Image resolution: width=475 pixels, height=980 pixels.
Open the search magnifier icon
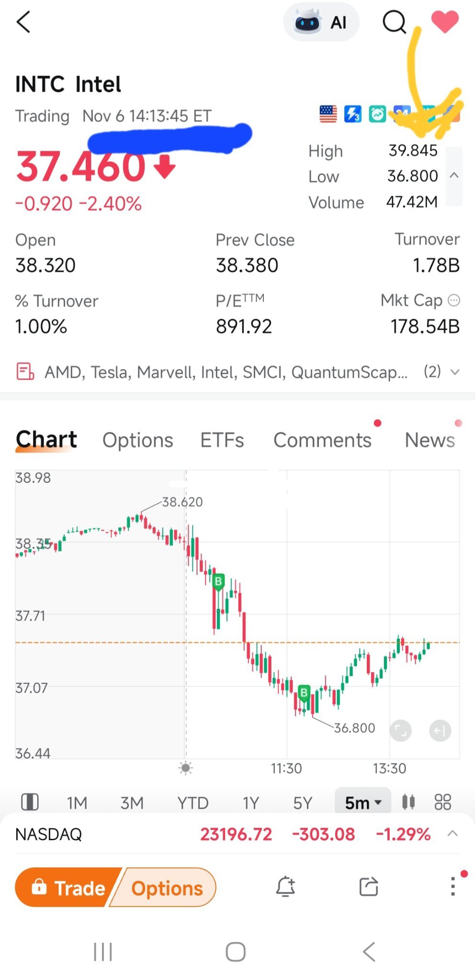pos(395,22)
